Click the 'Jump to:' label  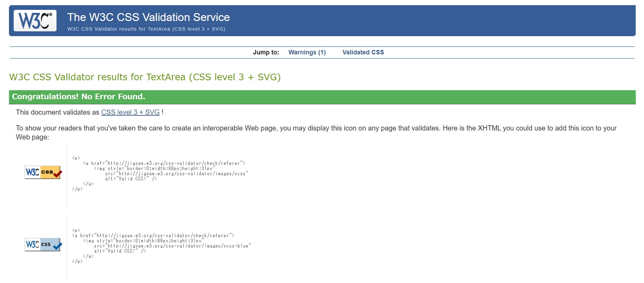click(x=266, y=52)
